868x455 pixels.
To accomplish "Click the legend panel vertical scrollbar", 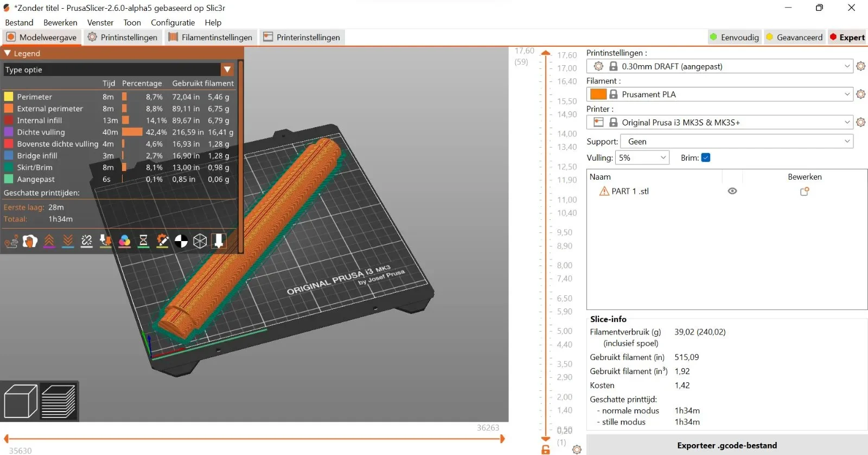I will (240, 156).
